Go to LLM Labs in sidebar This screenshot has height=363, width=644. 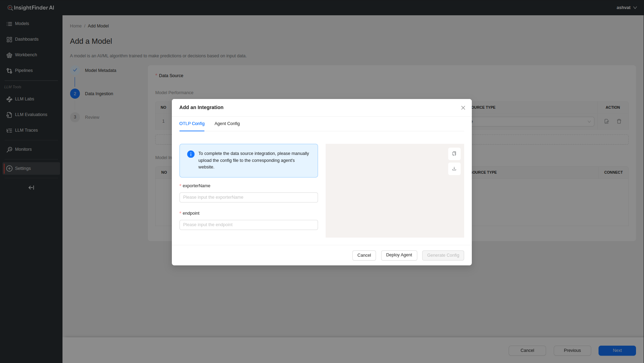[24, 99]
